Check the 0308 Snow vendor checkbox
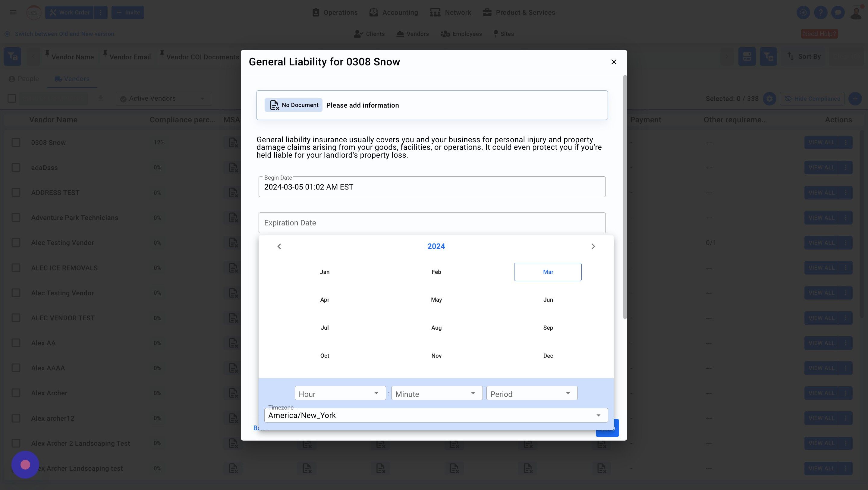This screenshot has width=868, height=490. click(16, 143)
